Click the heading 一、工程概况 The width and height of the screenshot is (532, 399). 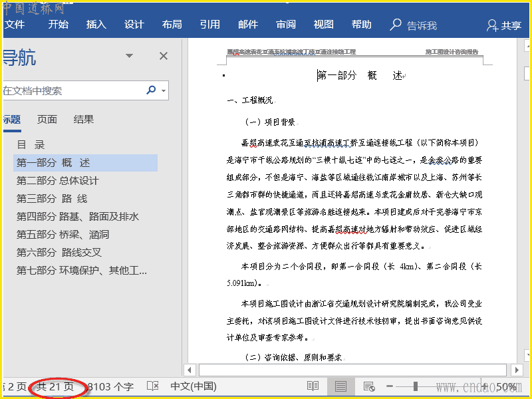point(250,100)
